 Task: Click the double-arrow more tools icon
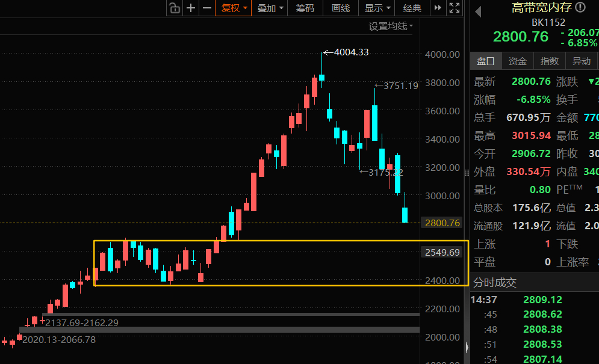pyautogui.click(x=438, y=8)
